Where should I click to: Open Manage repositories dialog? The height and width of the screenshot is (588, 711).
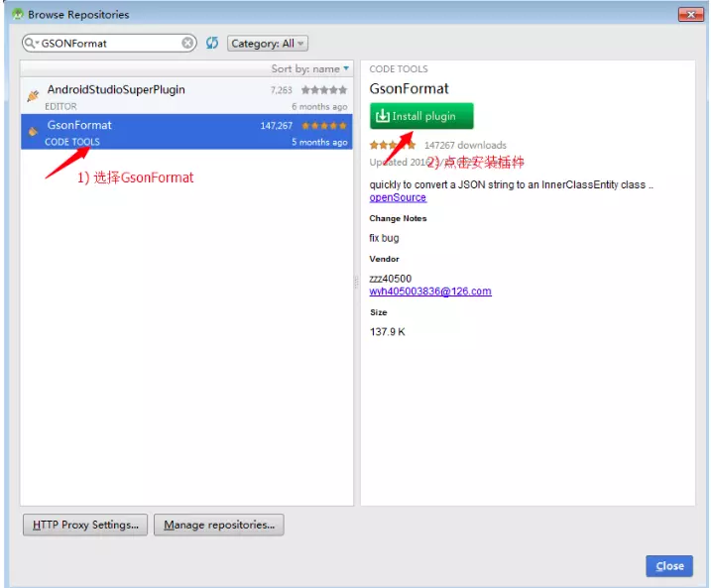(219, 525)
